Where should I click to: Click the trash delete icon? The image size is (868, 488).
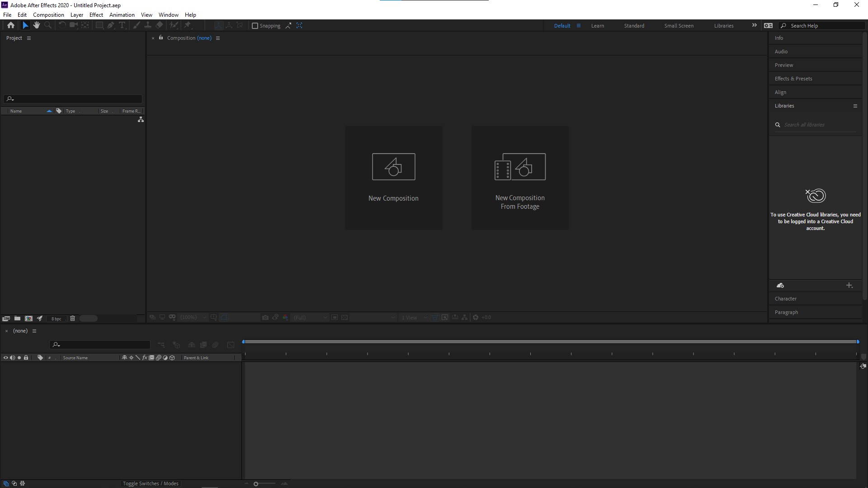coord(72,319)
